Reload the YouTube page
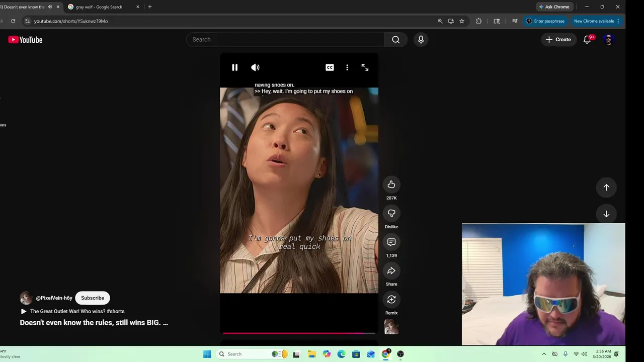The width and height of the screenshot is (644, 362). point(13,21)
